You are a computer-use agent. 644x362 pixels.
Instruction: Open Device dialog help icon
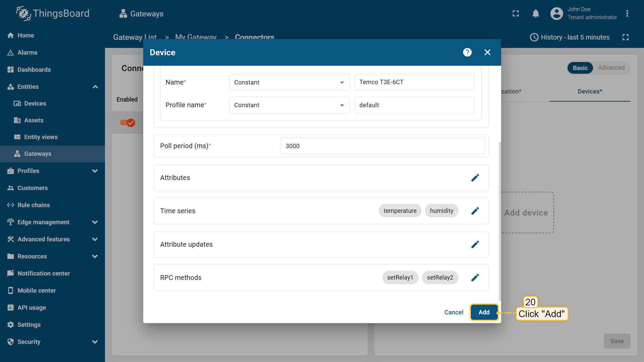[467, 52]
